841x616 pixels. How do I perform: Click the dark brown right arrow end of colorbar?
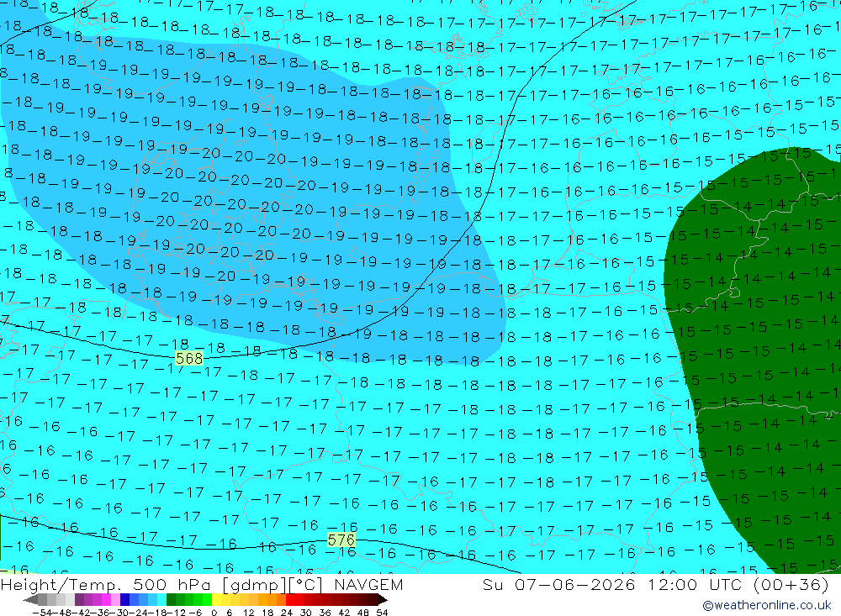pos(383,599)
